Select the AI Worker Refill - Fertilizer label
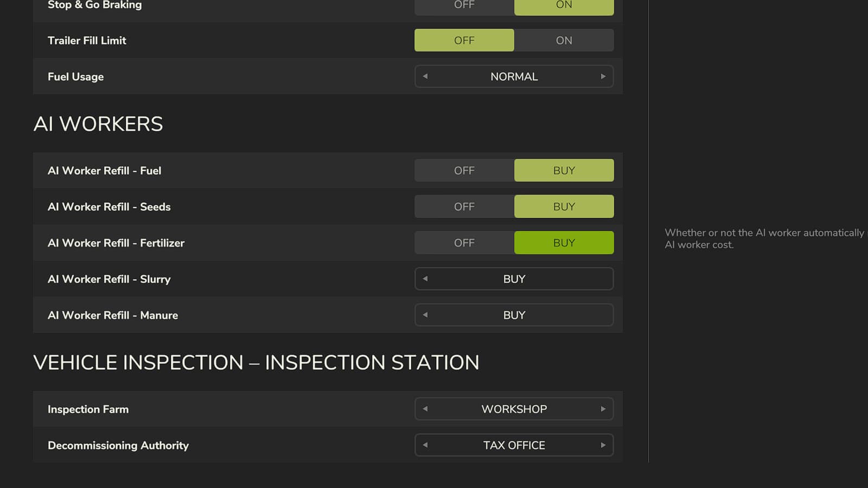Image resolution: width=868 pixels, height=488 pixels. click(116, 243)
